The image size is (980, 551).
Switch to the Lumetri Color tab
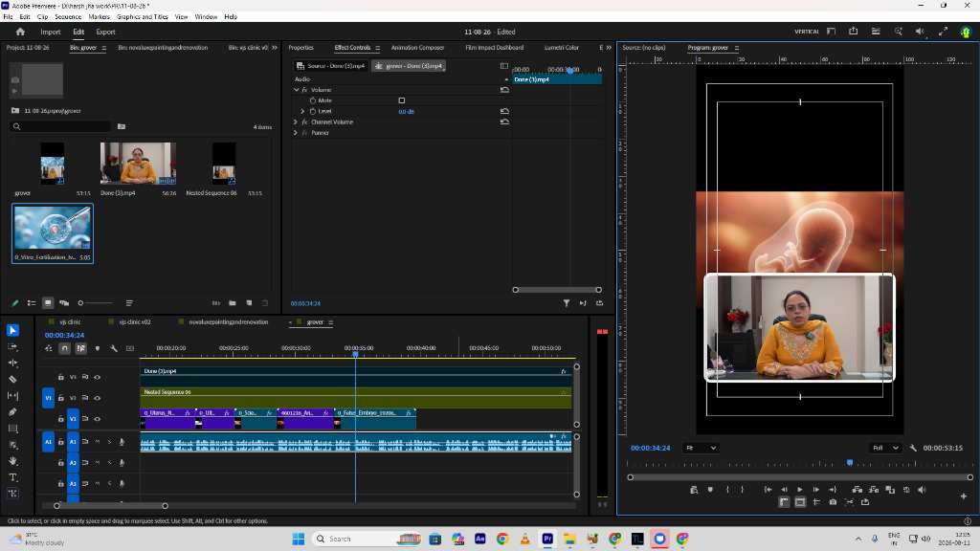(561, 48)
